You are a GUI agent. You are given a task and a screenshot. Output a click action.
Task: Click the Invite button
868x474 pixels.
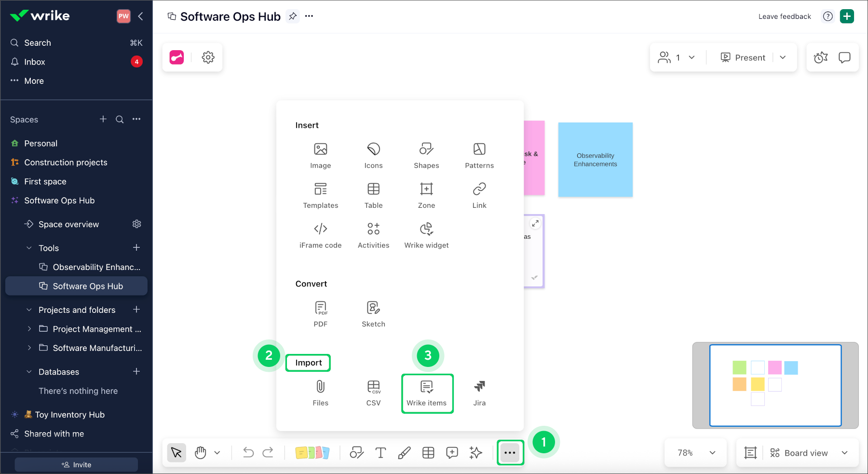click(76, 464)
